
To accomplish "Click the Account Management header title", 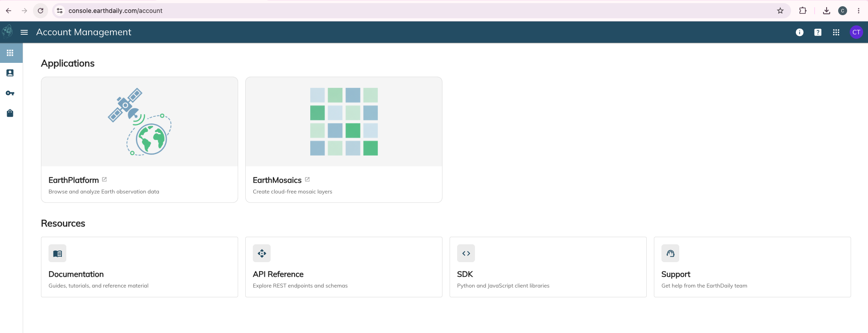I will point(84,32).
